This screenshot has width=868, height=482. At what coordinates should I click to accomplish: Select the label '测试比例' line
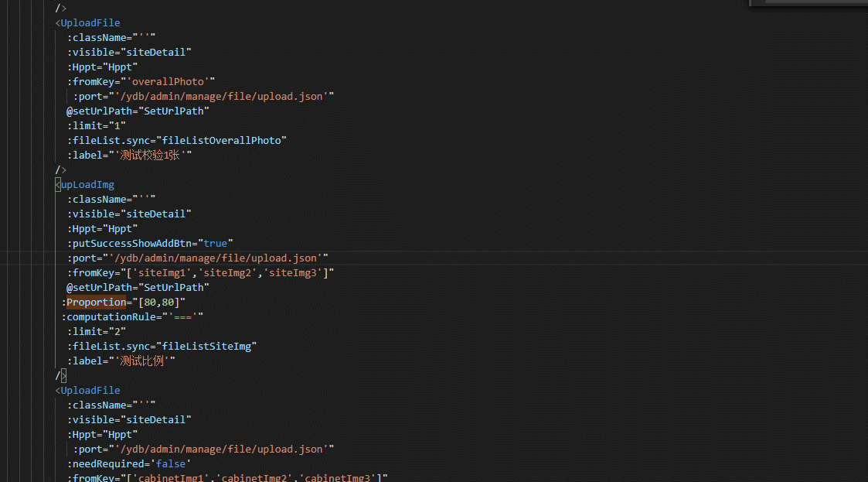click(x=121, y=361)
